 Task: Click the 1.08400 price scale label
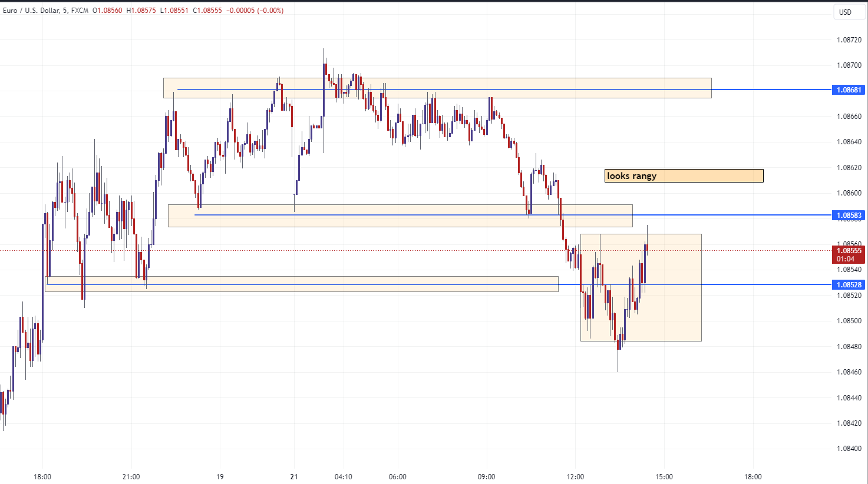click(849, 449)
